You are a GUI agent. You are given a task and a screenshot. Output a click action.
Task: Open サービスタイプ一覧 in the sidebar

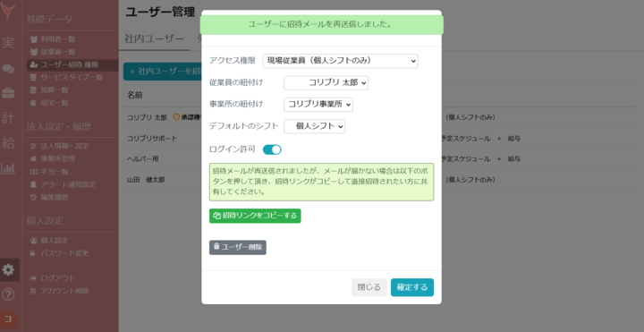pos(66,78)
